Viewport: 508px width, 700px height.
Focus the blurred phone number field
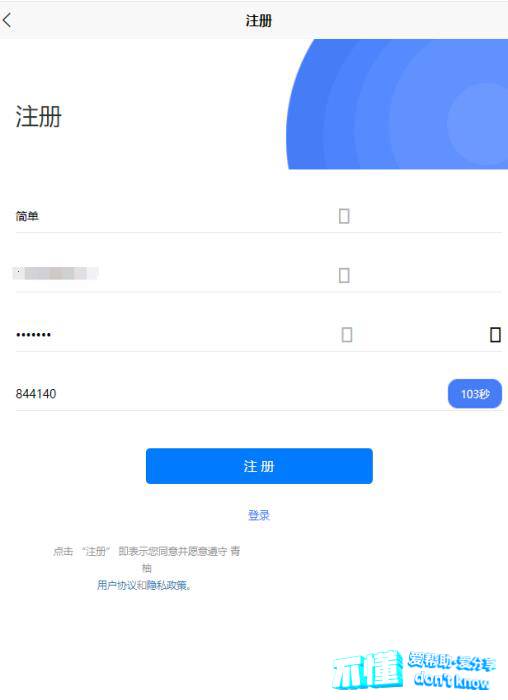pos(174,274)
